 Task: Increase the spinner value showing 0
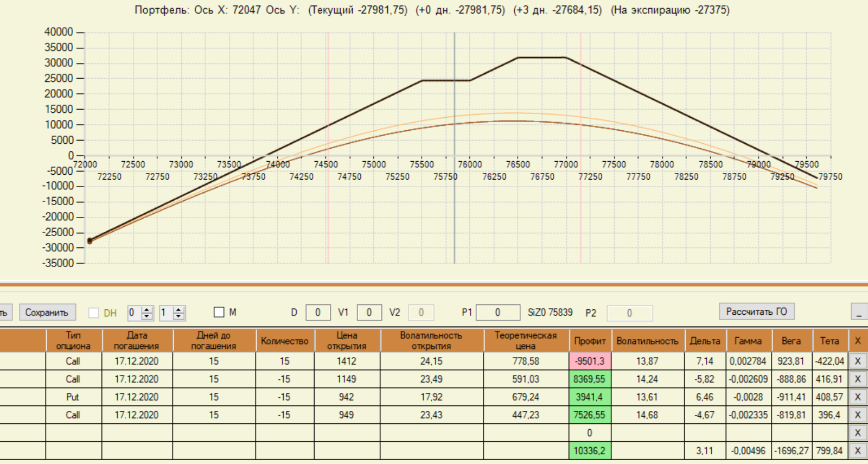click(147, 309)
